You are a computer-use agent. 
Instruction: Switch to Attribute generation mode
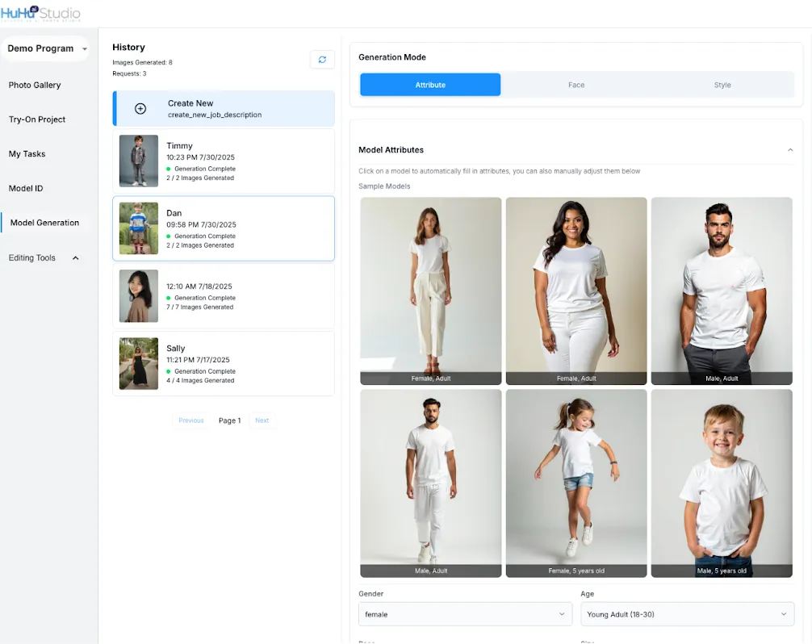pos(430,85)
